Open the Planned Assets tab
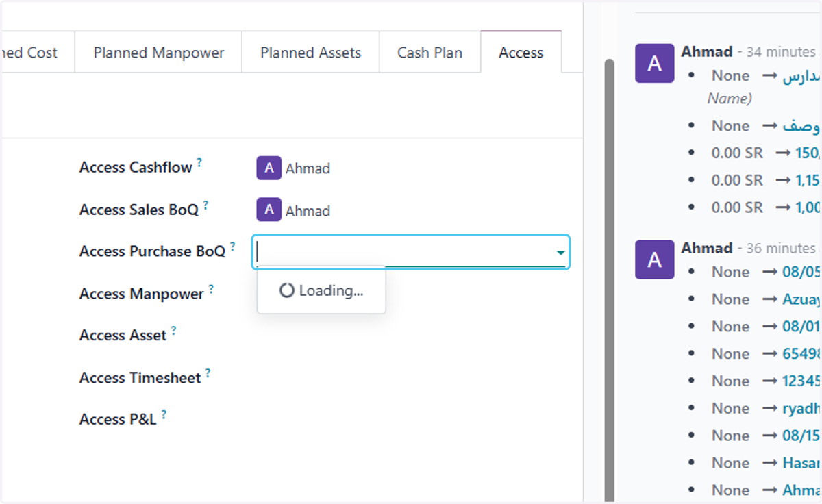This screenshot has width=822, height=504. [310, 52]
